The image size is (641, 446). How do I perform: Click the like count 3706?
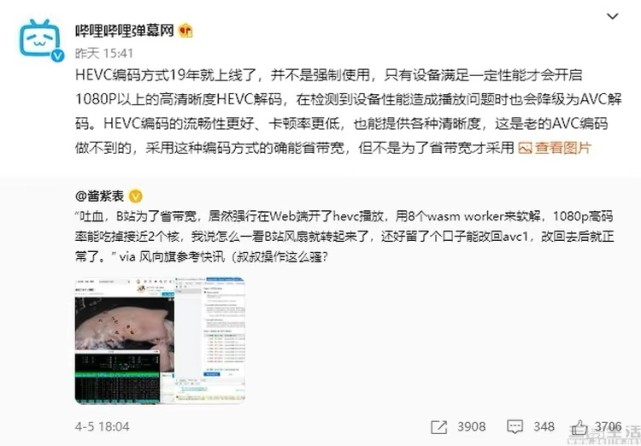[x=608, y=427]
